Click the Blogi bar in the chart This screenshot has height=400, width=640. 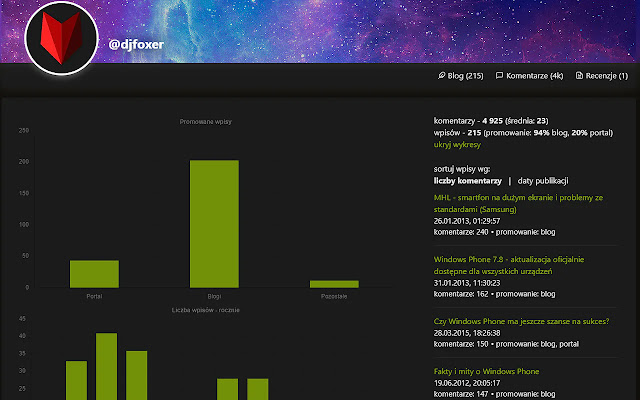214,224
